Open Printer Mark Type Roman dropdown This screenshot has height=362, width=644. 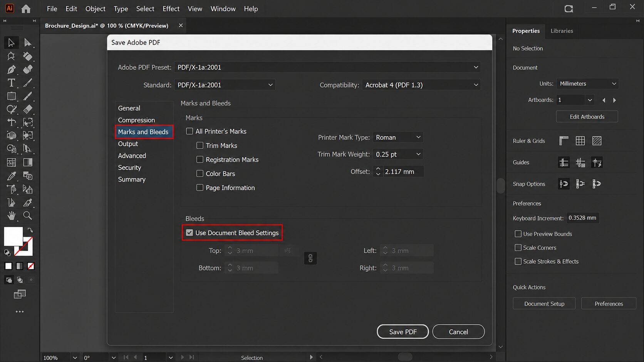[x=398, y=137]
